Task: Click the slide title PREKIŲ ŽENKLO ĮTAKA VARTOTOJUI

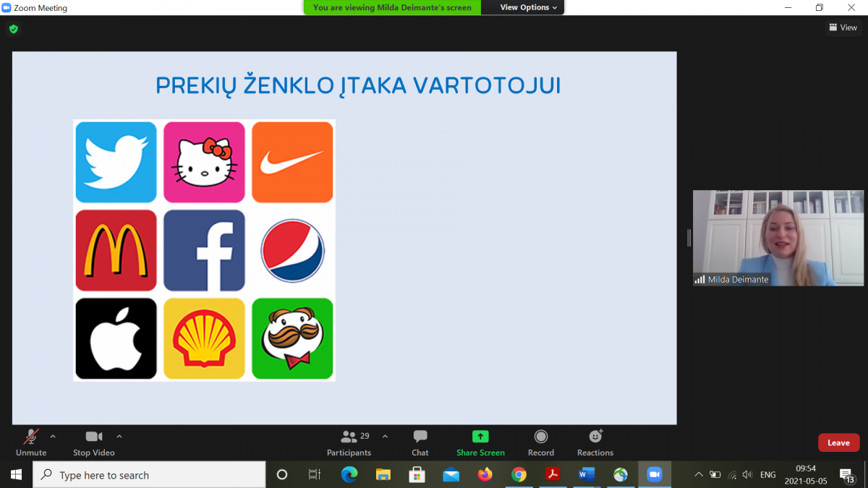Action: tap(358, 85)
